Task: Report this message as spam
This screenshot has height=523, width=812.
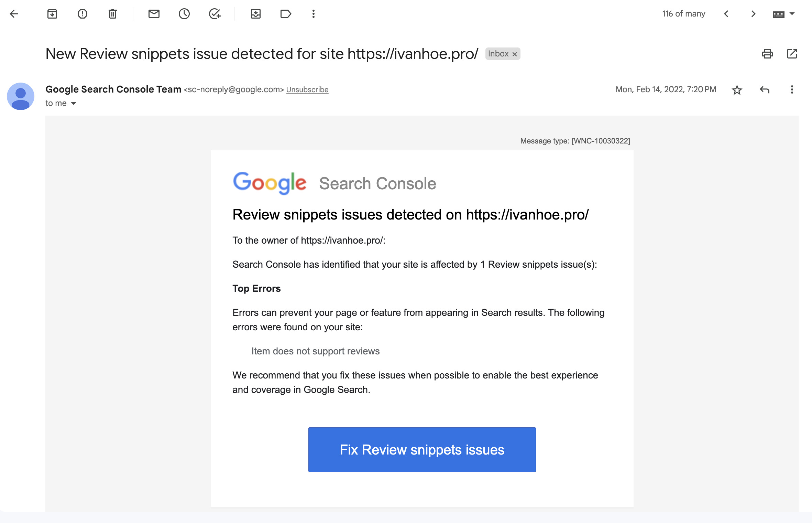Action: pos(83,14)
